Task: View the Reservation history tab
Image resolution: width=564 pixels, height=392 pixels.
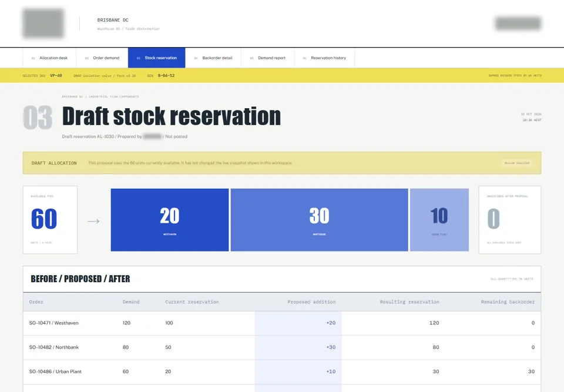Action: [x=324, y=58]
